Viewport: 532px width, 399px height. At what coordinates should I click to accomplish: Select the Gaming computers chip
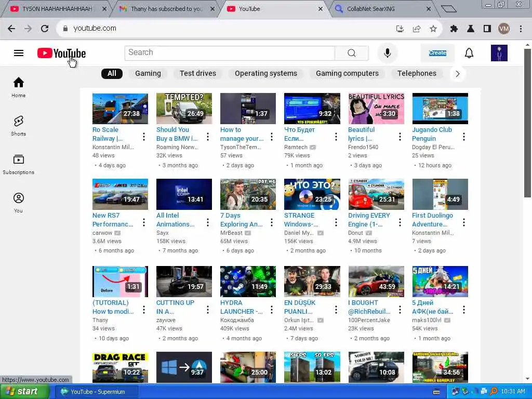tap(347, 74)
